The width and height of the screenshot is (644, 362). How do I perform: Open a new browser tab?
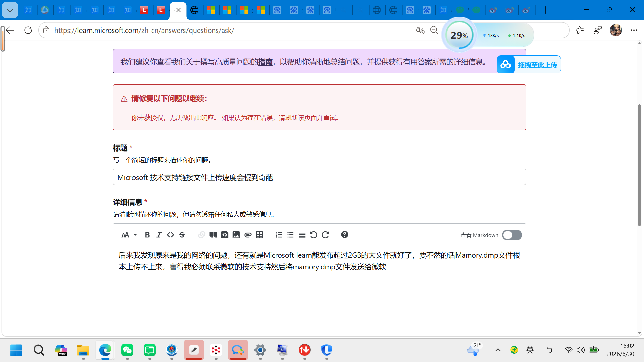545,10
